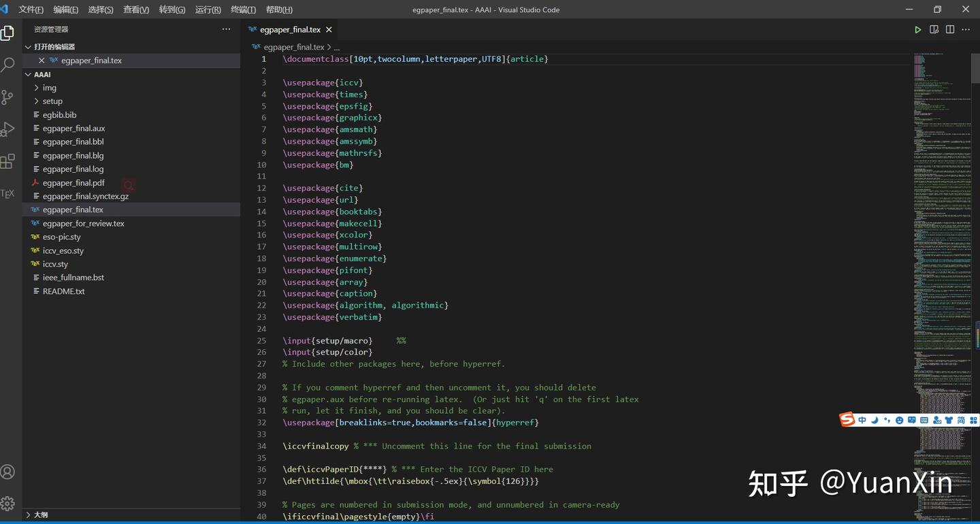Close the egpaper_final.tex editor tab

pos(329,29)
